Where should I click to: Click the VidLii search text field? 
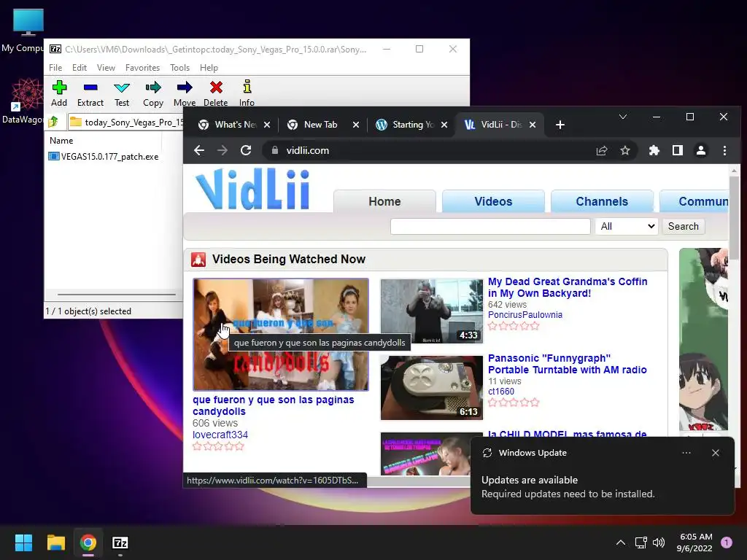tap(490, 226)
